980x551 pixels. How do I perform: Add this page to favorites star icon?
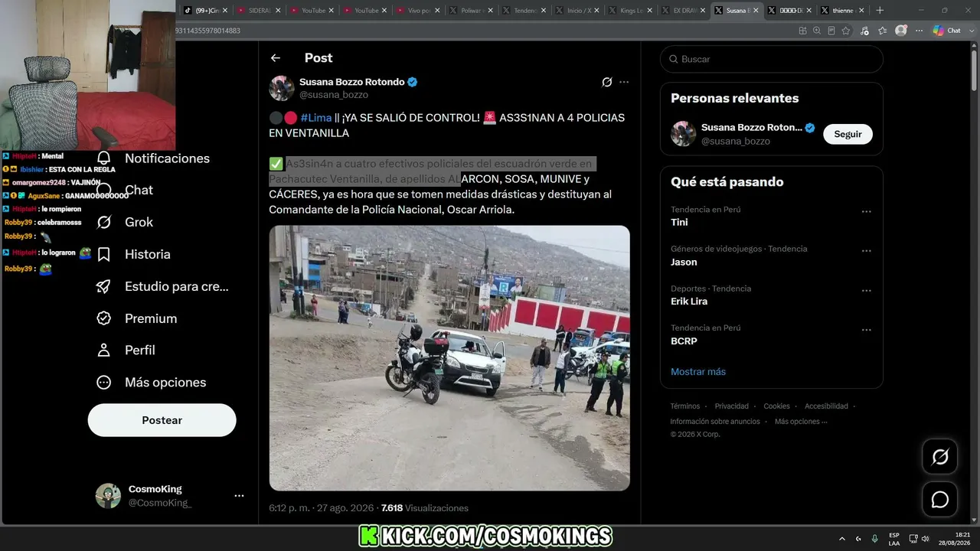pyautogui.click(x=846, y=31)
